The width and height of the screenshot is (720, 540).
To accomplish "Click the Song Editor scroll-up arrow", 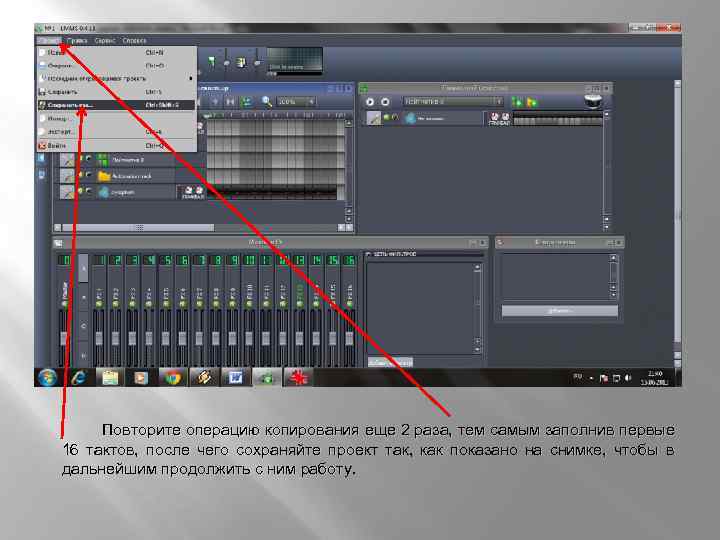I will 348,124.
